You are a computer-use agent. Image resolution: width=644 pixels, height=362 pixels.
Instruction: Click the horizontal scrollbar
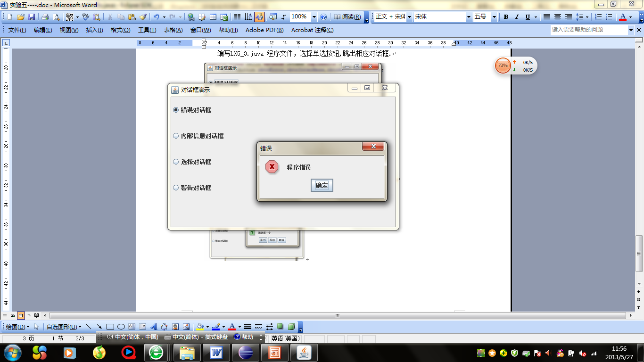(338, 315)
